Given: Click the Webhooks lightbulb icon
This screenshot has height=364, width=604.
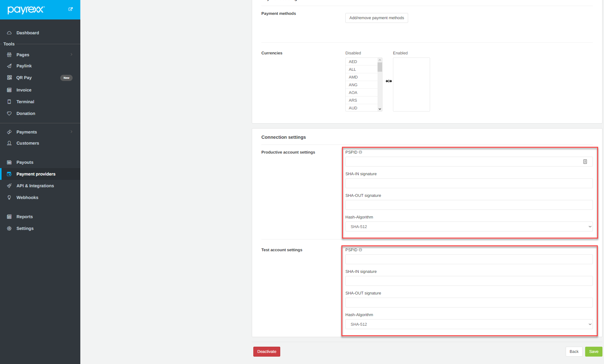Looking at the screenshot, I should tap(9, 197).
